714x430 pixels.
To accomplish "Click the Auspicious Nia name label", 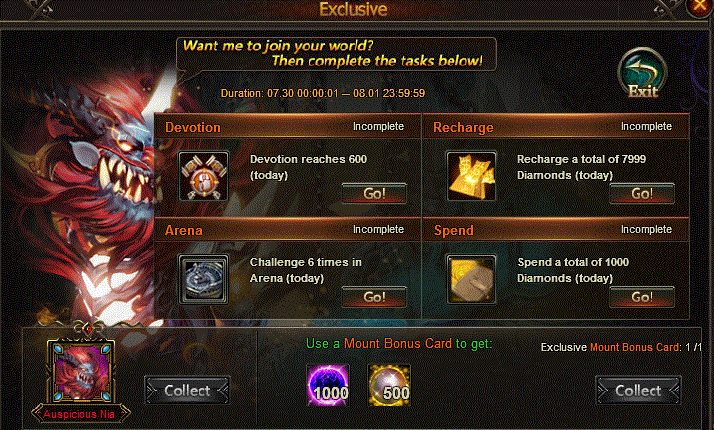I will pyautogui.click(x=79, y=414).
